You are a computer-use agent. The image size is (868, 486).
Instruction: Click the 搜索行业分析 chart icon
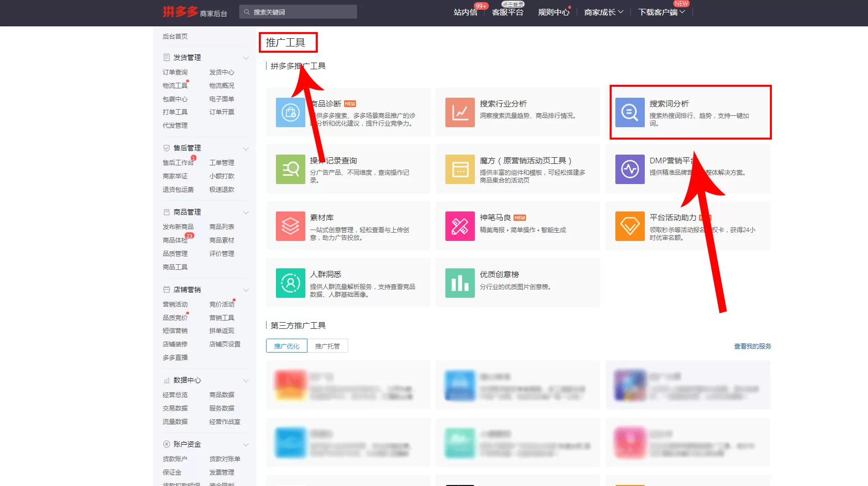click(x=460, y=112)
